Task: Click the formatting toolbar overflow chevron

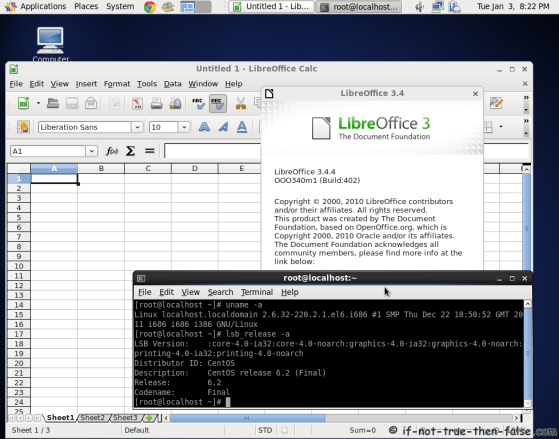Action: [x=526, y=121]
